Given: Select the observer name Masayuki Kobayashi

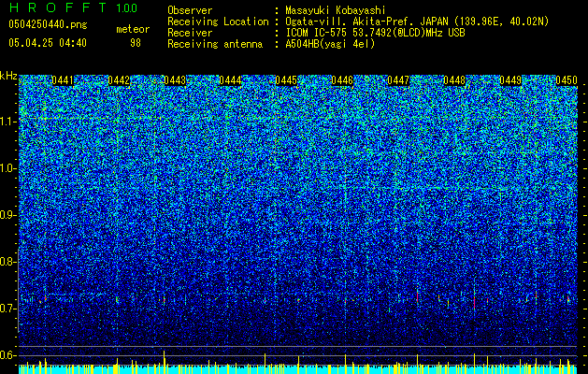Looking at the screenshot, I should (336, 10).
